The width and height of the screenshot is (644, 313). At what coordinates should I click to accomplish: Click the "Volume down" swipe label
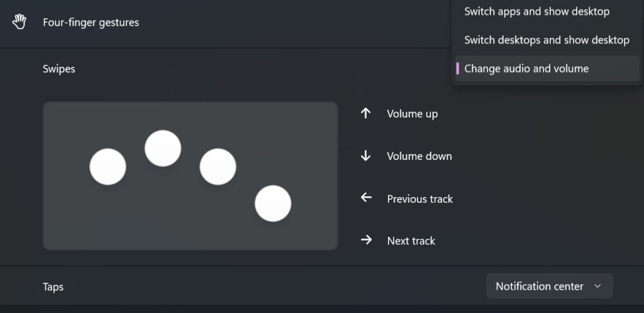419,156
